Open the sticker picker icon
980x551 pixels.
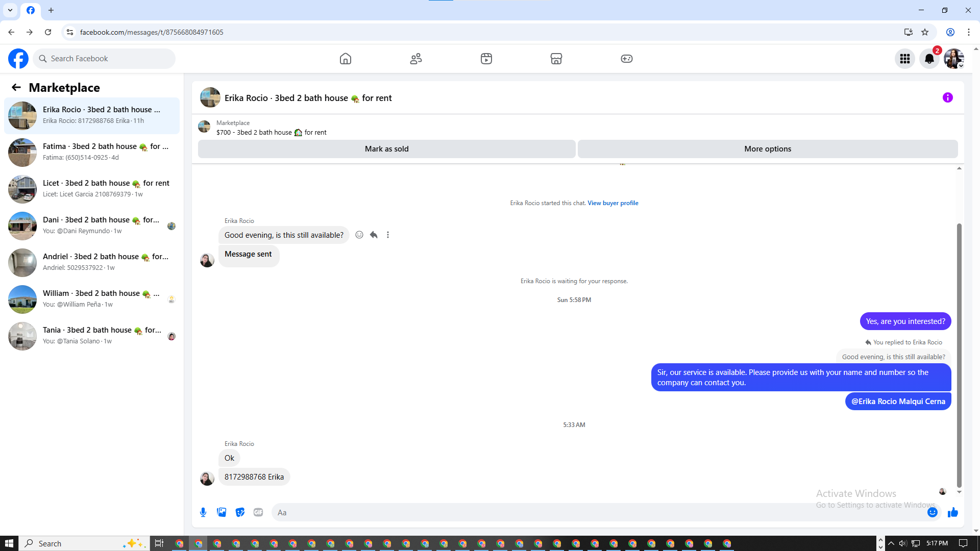[240, 512]
